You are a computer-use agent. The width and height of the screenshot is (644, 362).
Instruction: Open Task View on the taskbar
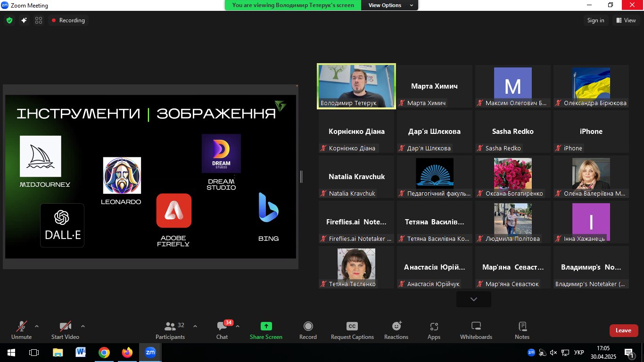tap(34, 353)
